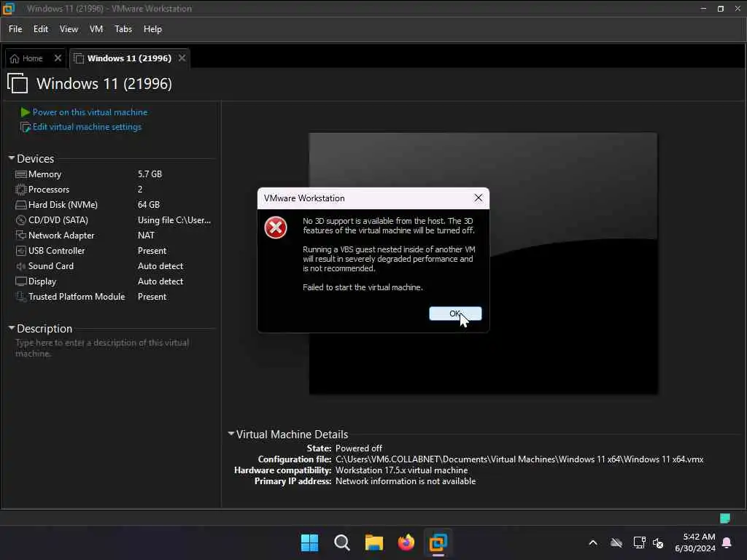The width and height of the screenshot is (747, 560).
Task: Close the VMware Workstation error dialog
Action: tap(479, 198)
